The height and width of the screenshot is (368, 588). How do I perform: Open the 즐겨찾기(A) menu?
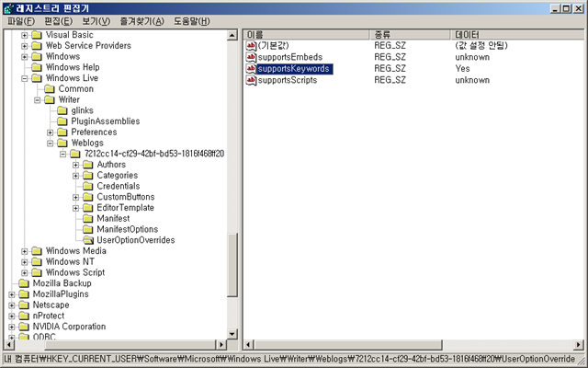pyautogui.click(x=141, y=21)
